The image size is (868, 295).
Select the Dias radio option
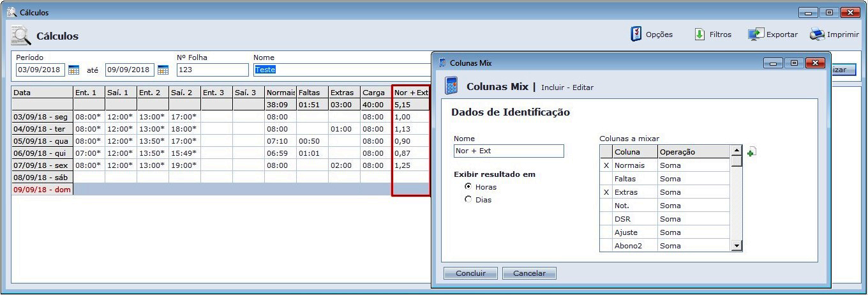tap(468, 199)
